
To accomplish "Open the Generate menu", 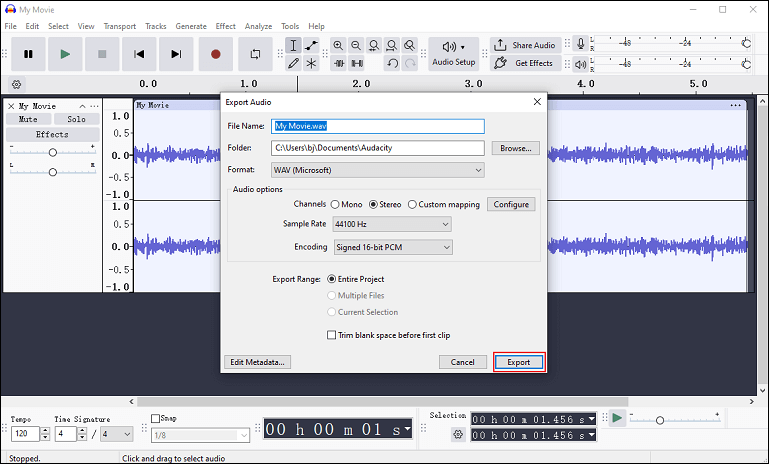I will pos(191,26).
